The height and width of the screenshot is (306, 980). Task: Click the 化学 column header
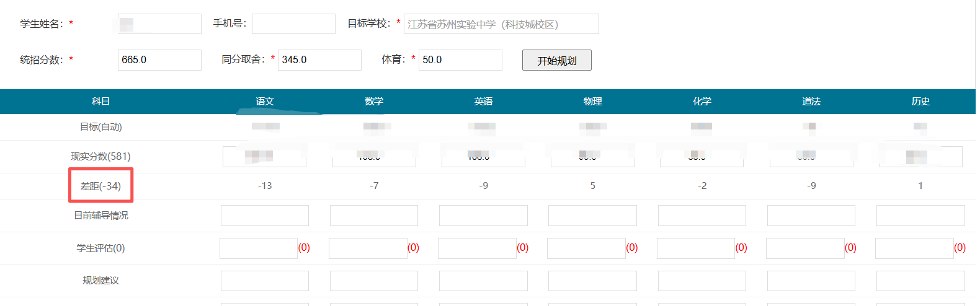702,102
